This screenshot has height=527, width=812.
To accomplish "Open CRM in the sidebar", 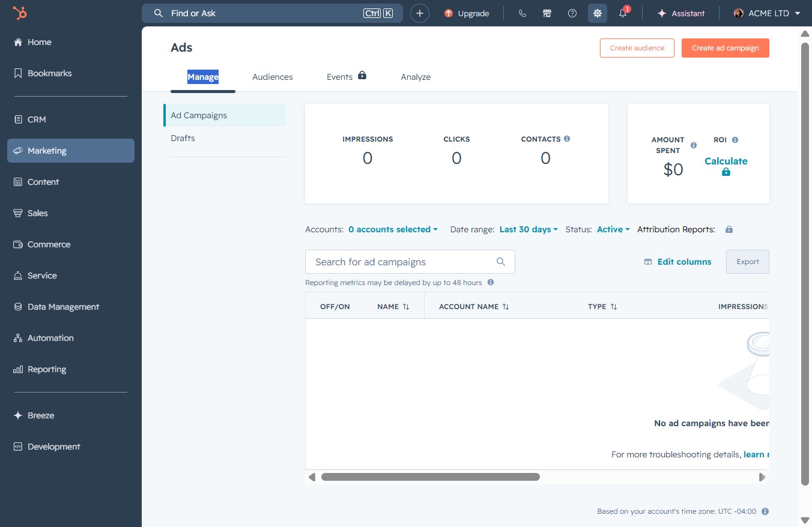I will [71, 119].
